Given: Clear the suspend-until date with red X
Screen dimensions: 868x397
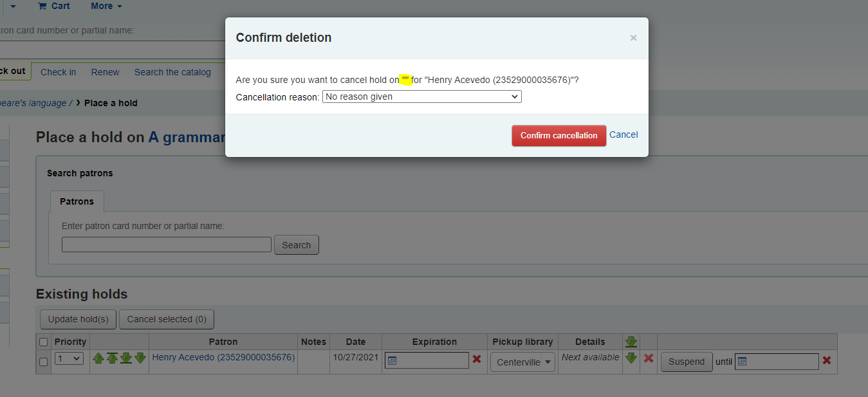Looking at the screenshot, I should pos(827,360).
